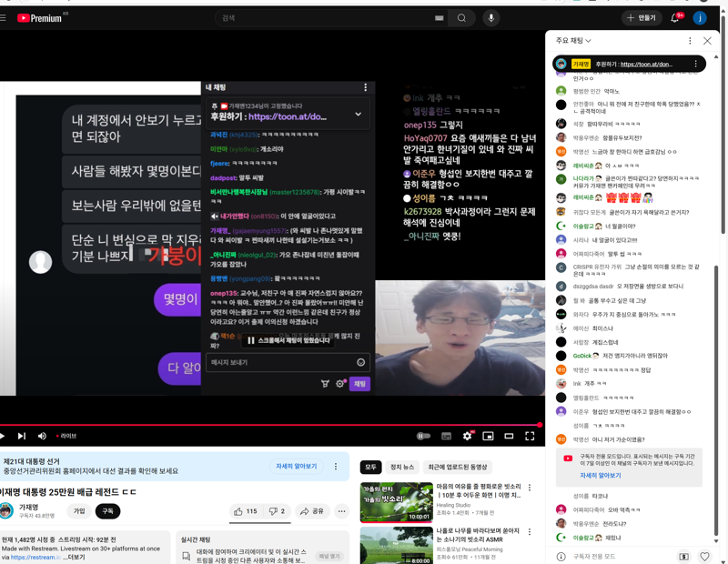
Task: Expand the description with 더보기
Action: [x=76, y=557]
